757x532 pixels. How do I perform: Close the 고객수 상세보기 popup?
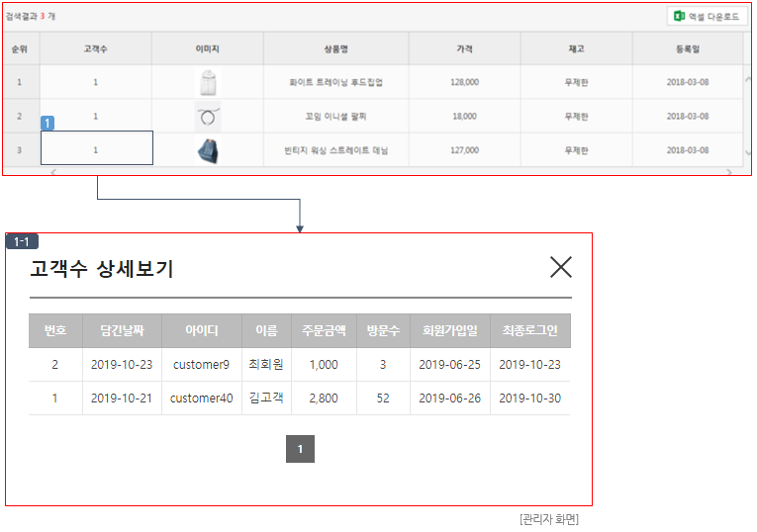point(560,267)
